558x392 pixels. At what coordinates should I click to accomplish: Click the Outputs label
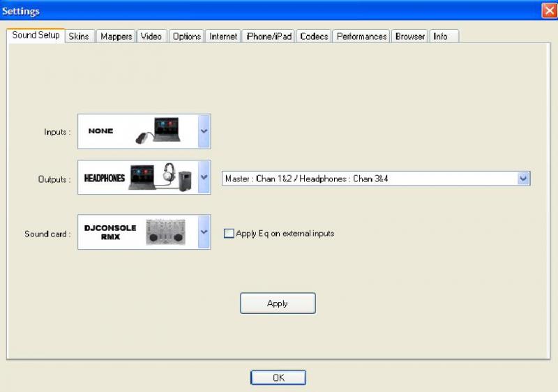tap(54, 179)
